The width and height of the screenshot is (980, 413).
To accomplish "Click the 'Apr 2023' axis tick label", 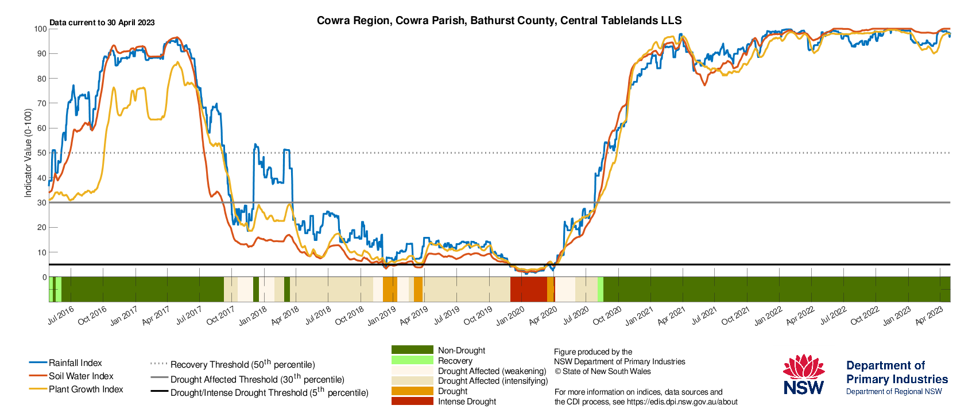I will 929,315.
